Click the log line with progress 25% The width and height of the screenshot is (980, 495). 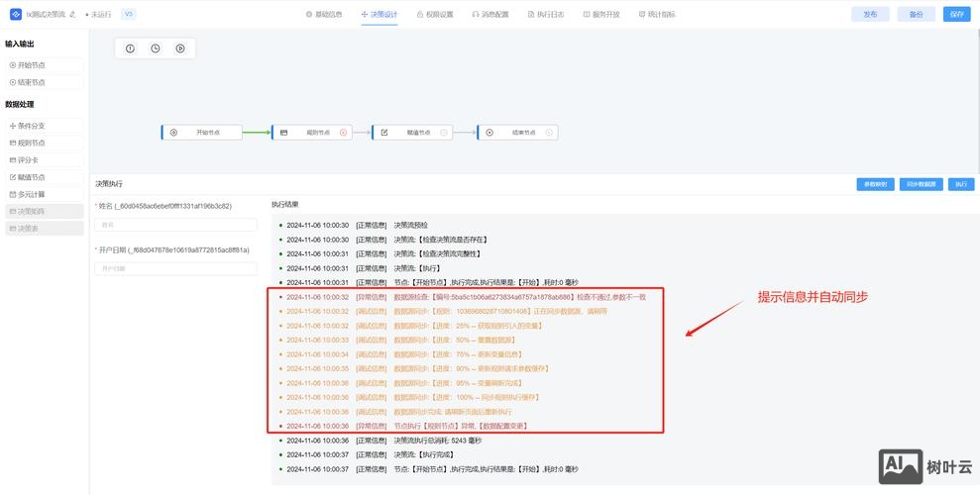410,325
